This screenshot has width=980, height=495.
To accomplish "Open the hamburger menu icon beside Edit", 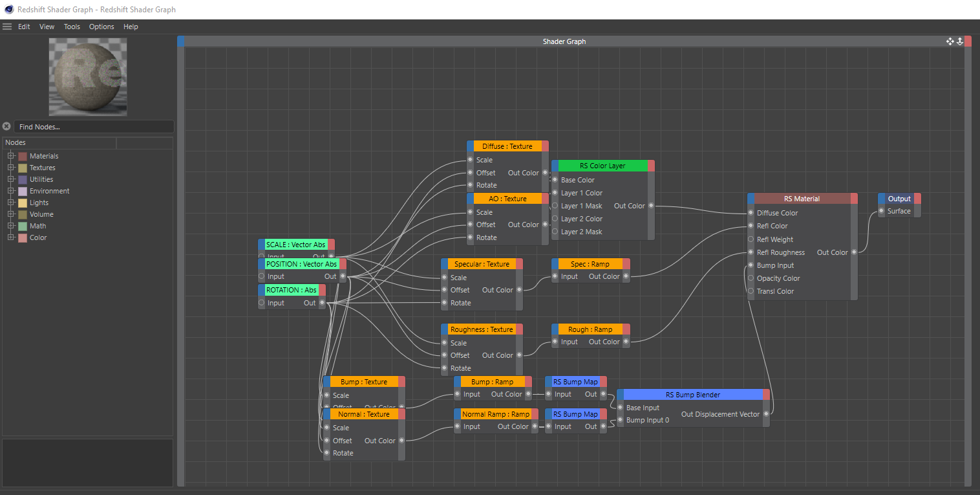I will [x=7, y=27].
